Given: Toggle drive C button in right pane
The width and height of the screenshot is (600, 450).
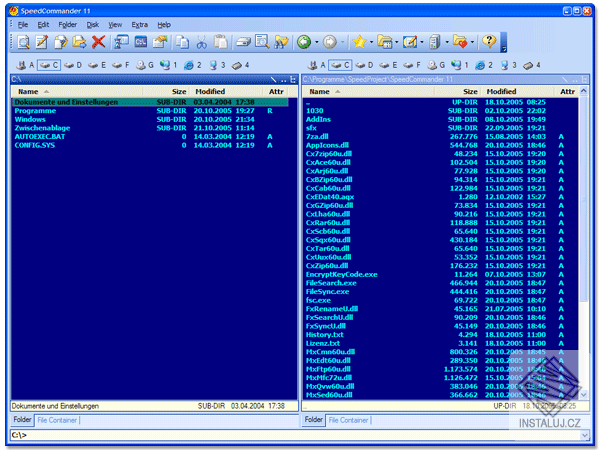Looking at the screenshot, I should tap(340, 65).
